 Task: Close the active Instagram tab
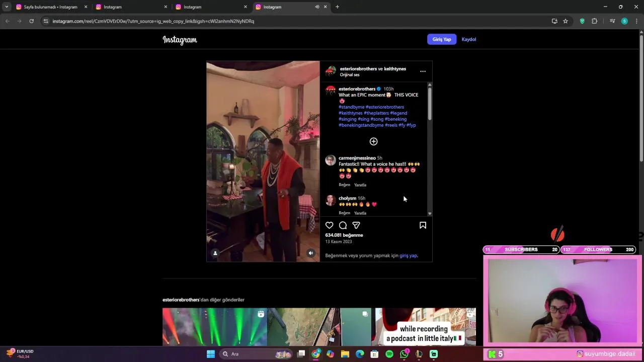click(x=325, y=7)
